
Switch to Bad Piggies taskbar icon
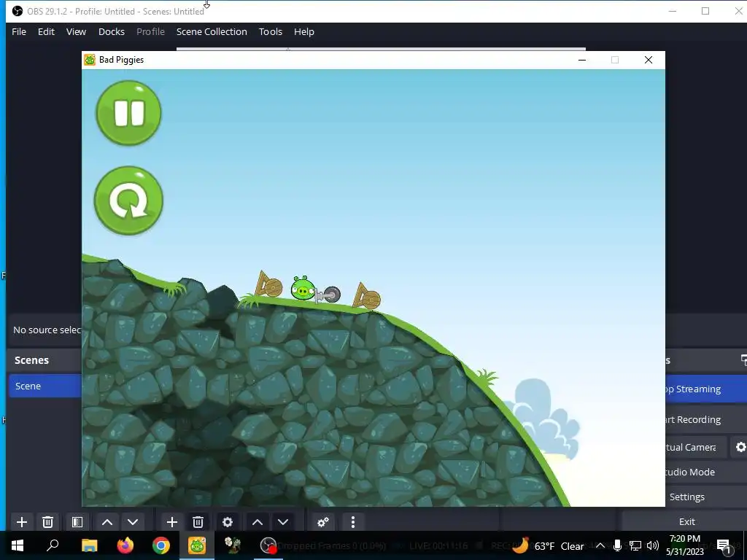pos(197,545)
